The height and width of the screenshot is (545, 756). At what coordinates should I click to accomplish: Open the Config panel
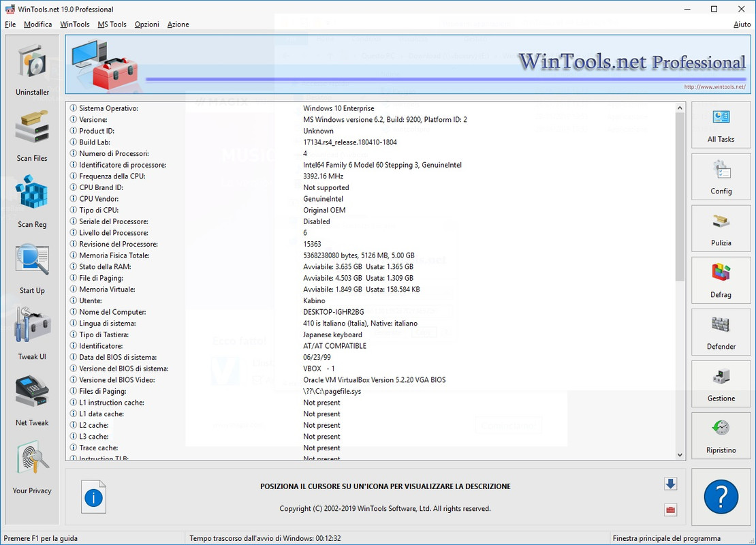click(x=721, y=176)
